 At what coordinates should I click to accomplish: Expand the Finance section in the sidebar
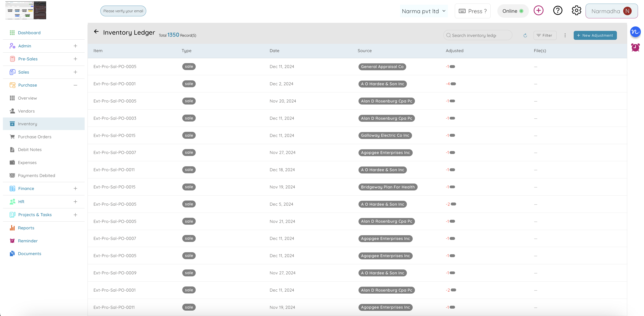(x=75, y=188)
